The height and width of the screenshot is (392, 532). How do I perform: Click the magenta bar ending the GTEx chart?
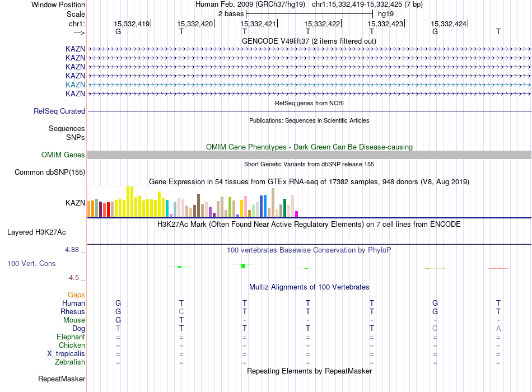[297, 214]
